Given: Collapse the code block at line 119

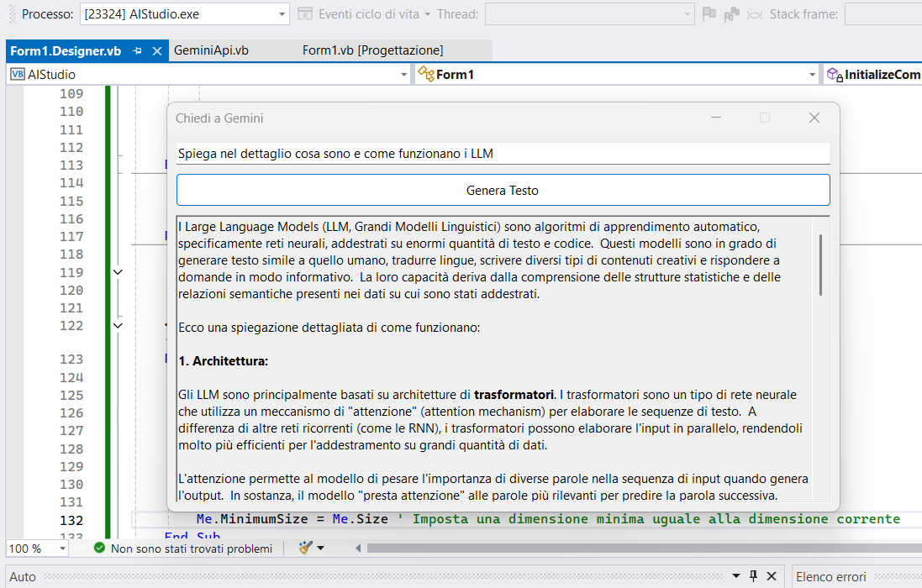Looking at the screenshot, I should click(118, 272).
